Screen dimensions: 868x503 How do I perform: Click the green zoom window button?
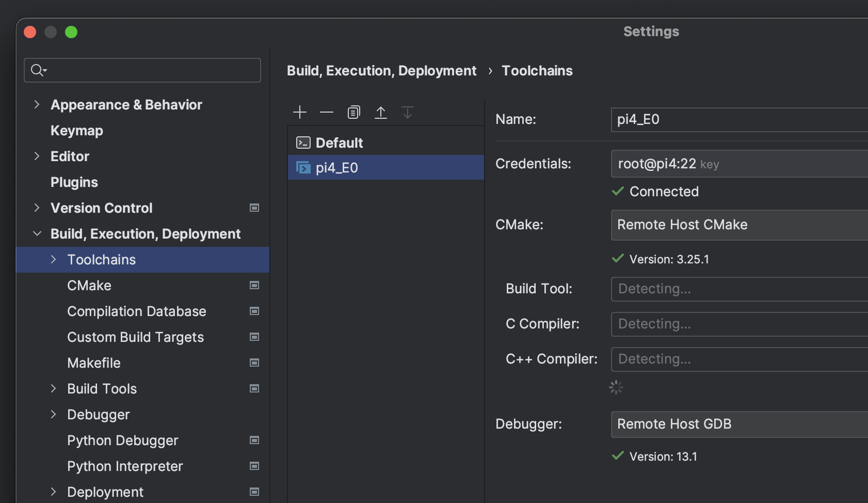click(x=71, y=32)
